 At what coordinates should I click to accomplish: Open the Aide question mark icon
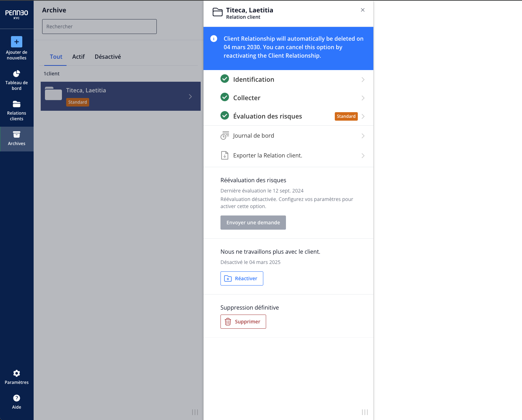click(x=17, y=398)
